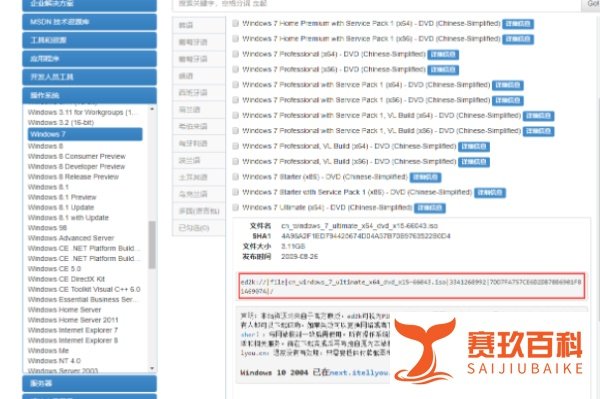Click the OS list scroll-up arrow
The image size is (600, 399).
pyautogui.click(x=152, y=109)
